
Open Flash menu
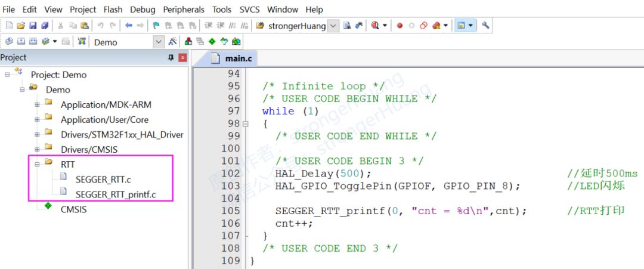click(x=113, y=10)
